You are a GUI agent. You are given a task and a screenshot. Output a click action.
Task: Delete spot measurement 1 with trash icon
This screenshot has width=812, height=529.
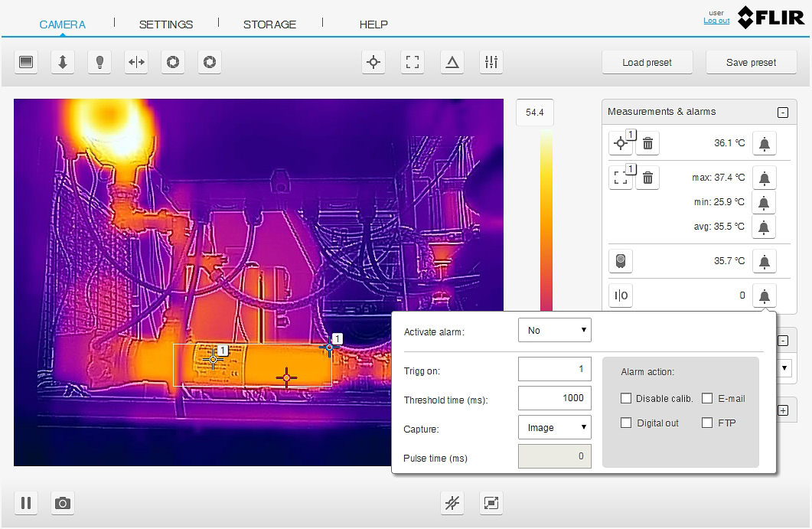[647, 143]
